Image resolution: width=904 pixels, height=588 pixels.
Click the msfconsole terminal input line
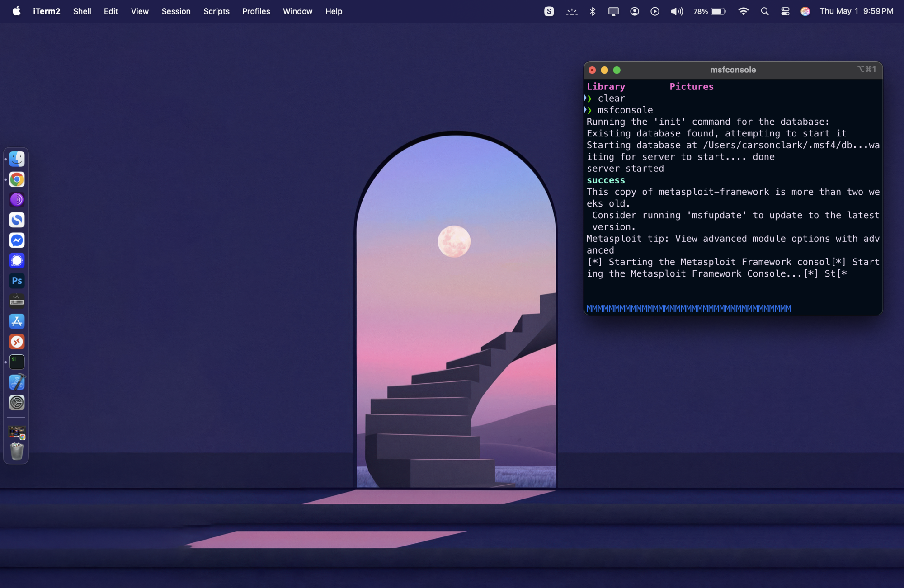[688, 308]
